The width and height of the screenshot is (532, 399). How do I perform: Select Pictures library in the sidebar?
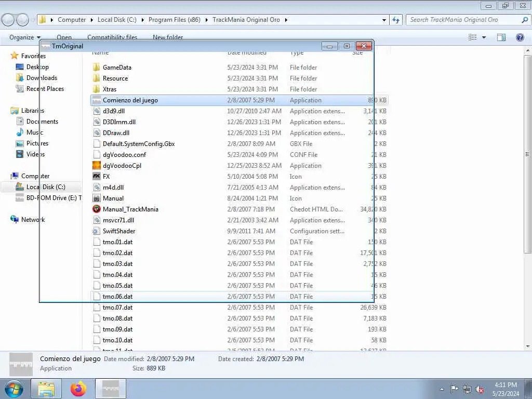point(37,143)
